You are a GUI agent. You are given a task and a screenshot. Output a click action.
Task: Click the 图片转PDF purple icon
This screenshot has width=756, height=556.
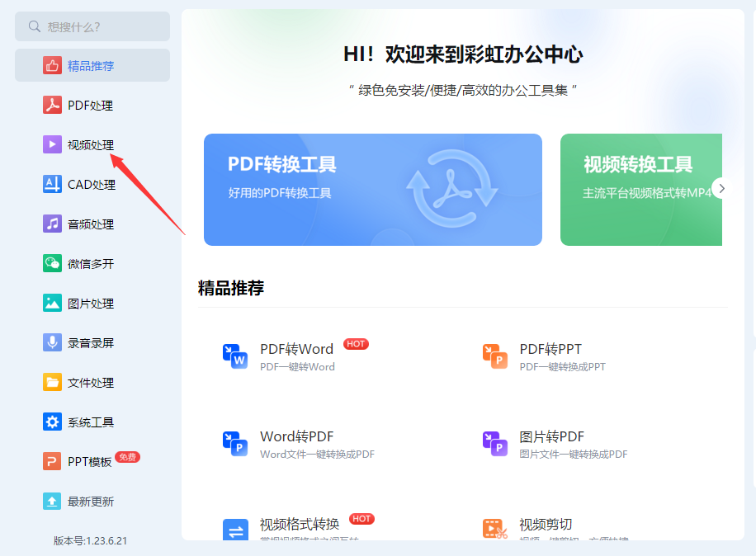tap(495, 444)
